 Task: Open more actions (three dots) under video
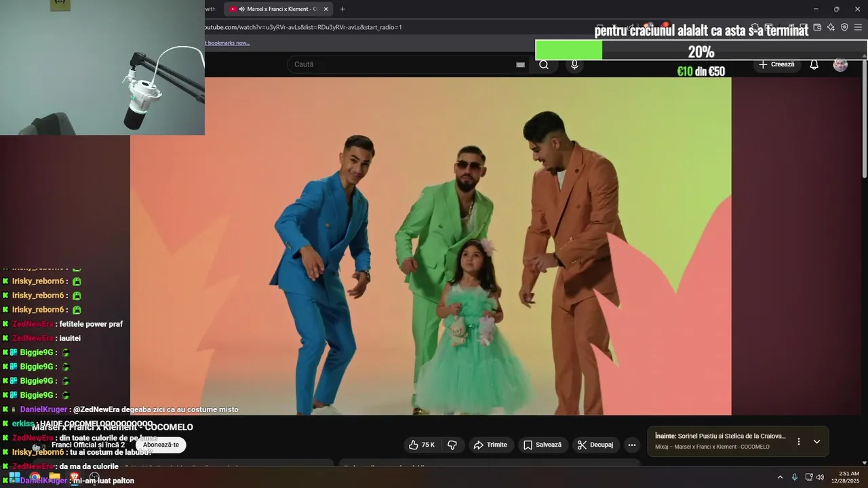pos(631,445)
